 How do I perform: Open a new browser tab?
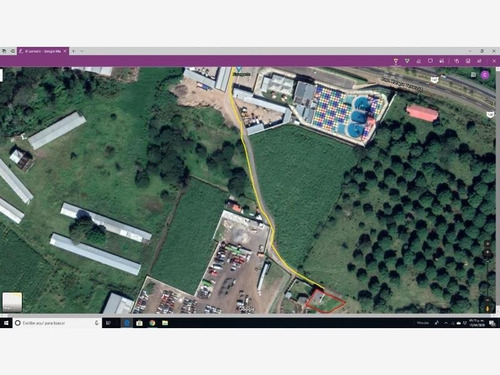(x=74, y=51)
